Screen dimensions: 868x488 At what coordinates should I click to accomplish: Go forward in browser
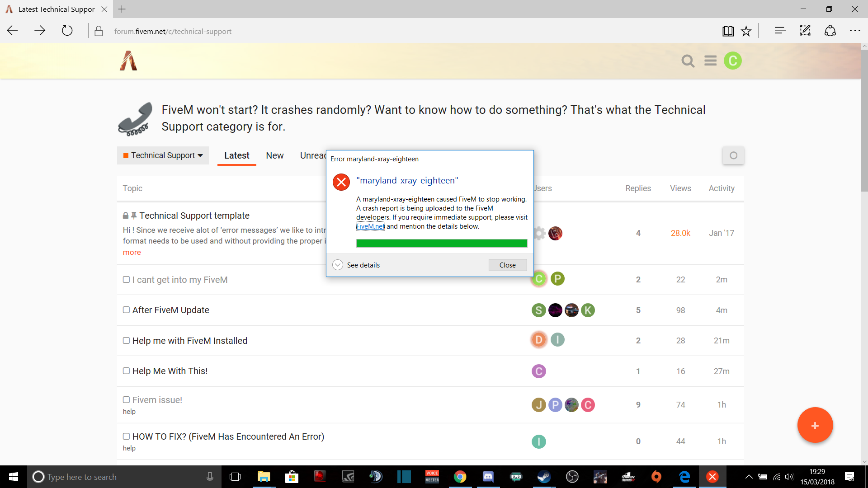click(x=40, y=31)
